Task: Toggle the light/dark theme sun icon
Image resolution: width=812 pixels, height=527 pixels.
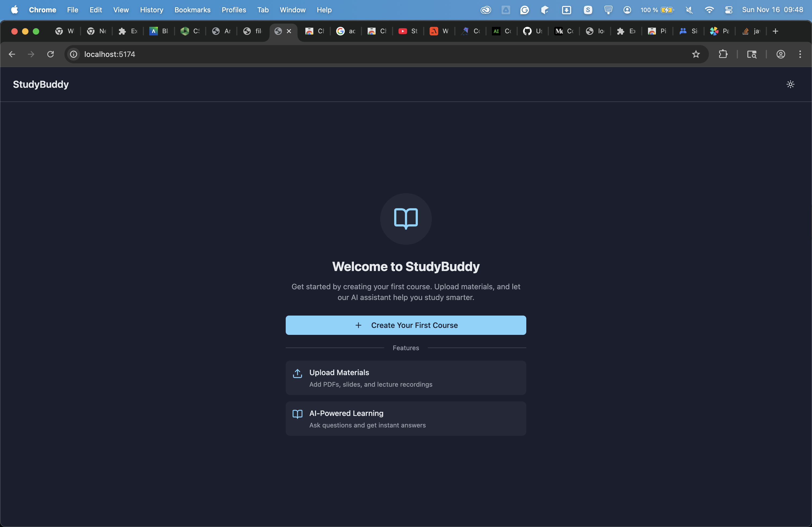Action: 790,84
